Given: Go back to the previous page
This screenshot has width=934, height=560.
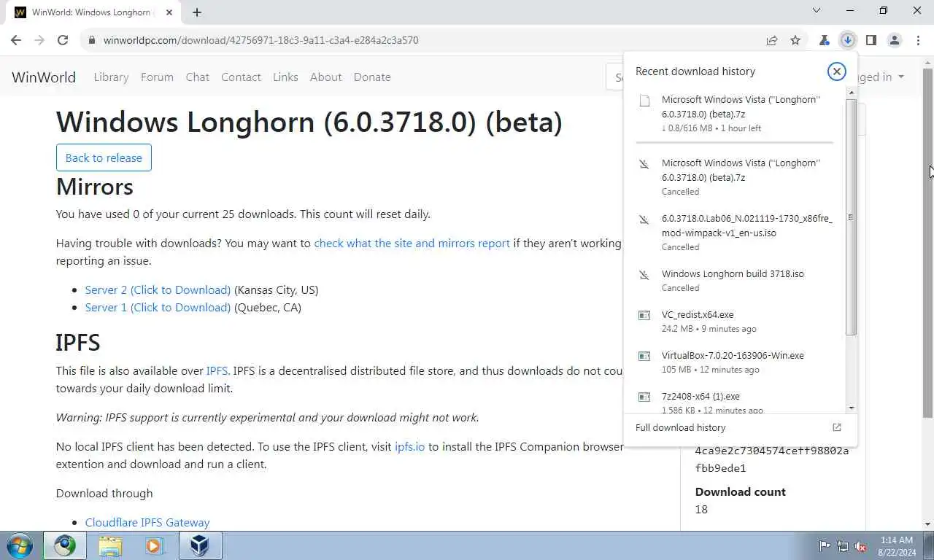Looking at the screenshot, I should 16,40.
